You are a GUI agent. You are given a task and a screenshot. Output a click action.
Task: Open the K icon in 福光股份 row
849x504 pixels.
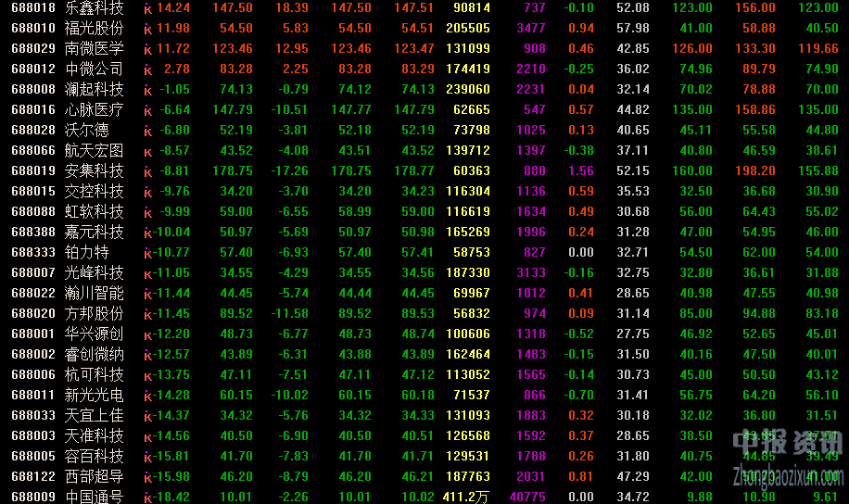coord(147,29)
